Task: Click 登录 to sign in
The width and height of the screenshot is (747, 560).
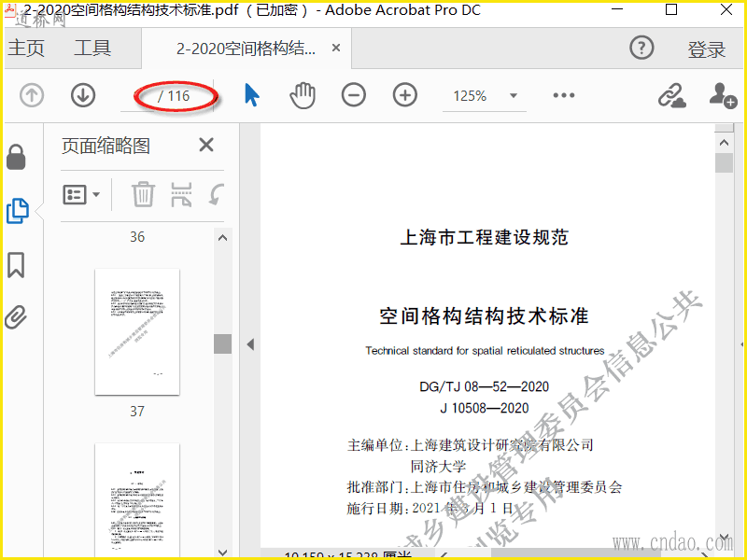Action: pyautogui.click(x=706, y=49)
